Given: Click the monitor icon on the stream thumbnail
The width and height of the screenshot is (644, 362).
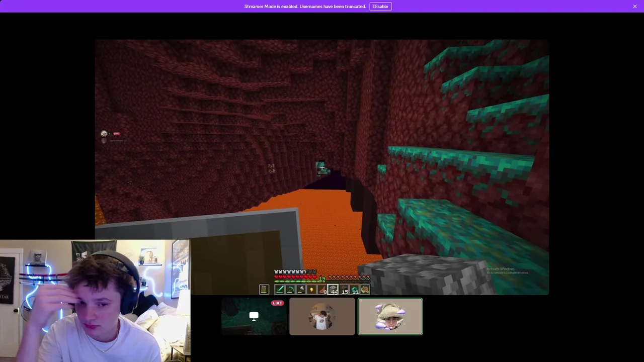Looking at the screenshot, I should tap(254, 316).
